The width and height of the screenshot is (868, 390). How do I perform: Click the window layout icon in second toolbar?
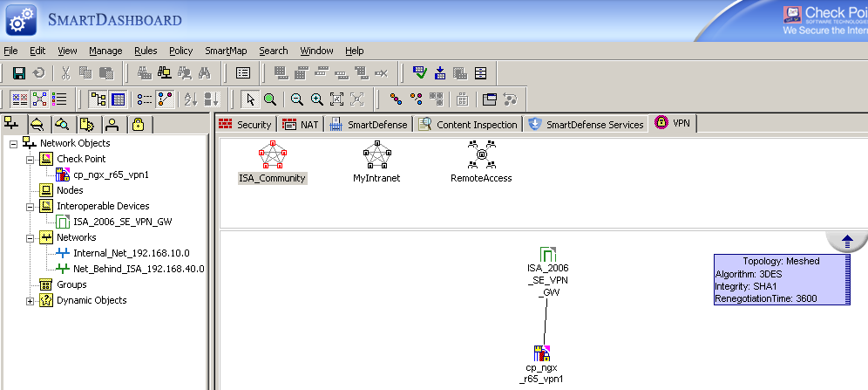tap(490, 99)
